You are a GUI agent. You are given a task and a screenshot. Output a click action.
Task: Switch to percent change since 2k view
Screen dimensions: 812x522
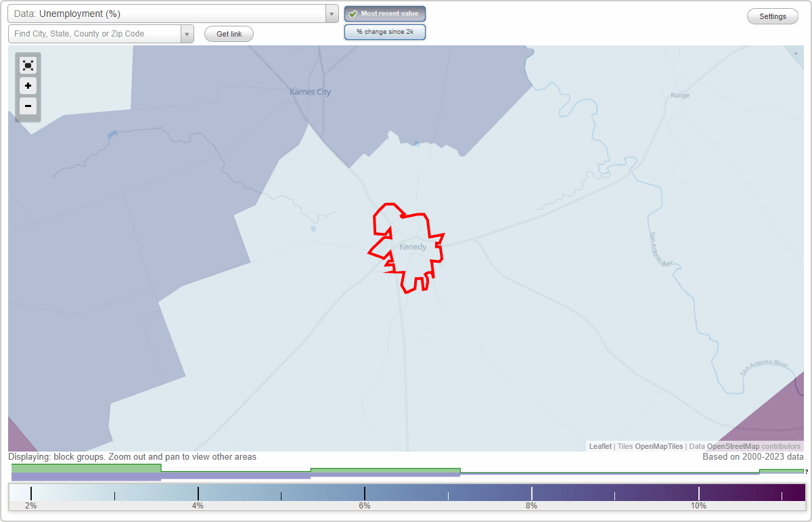coord(384,31)
